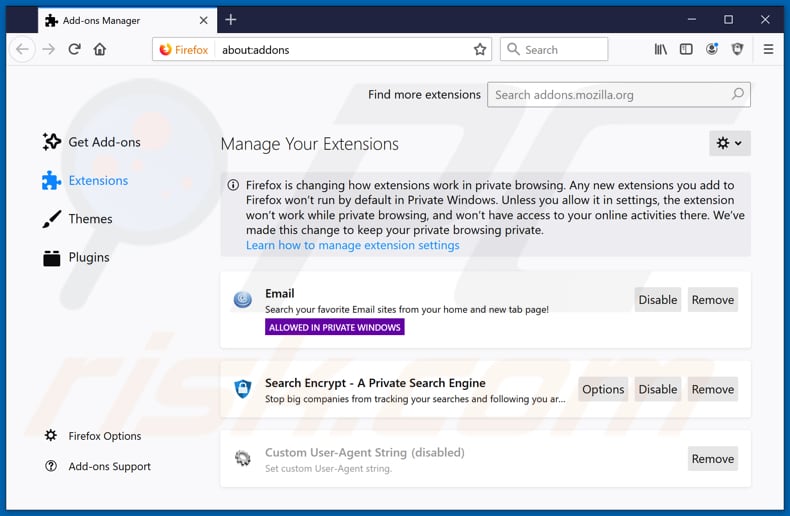
Task: Open the Themes category
Action: click(x=78, y=219)
